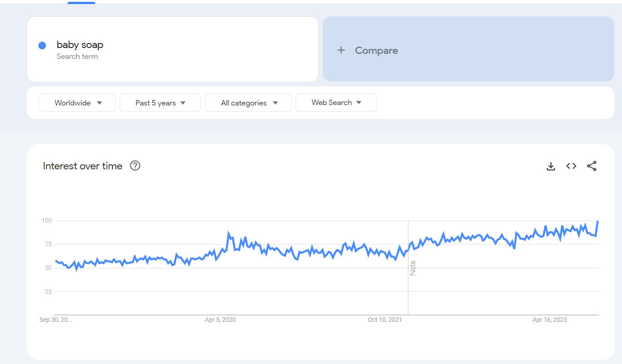
Task: Edit the baby soap search term
Action: point(80,45)
